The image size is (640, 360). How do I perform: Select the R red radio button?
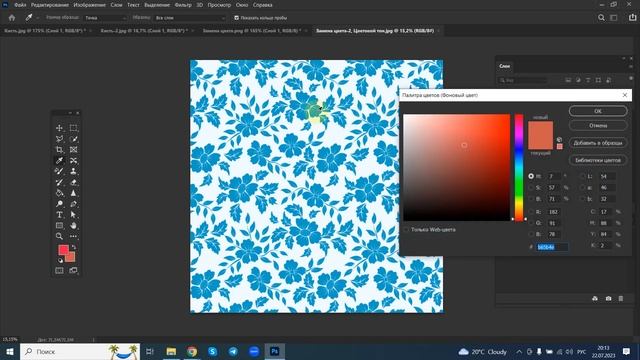531,212
